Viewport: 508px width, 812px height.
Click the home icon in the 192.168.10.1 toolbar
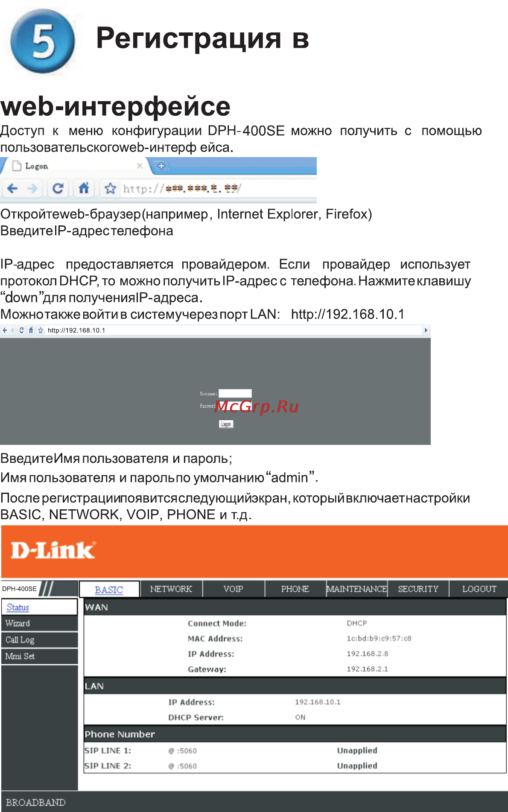[x=31, y=330]
